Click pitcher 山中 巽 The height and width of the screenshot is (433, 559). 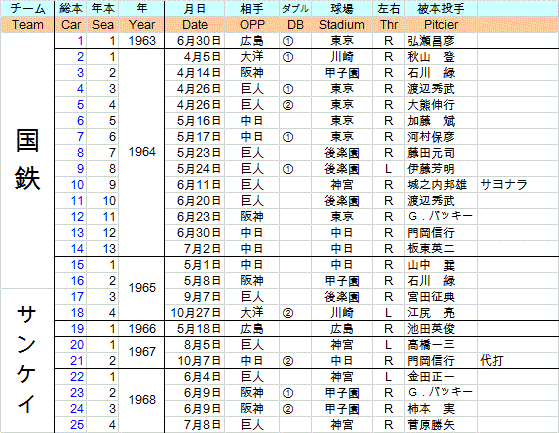[x=431, y=265]
